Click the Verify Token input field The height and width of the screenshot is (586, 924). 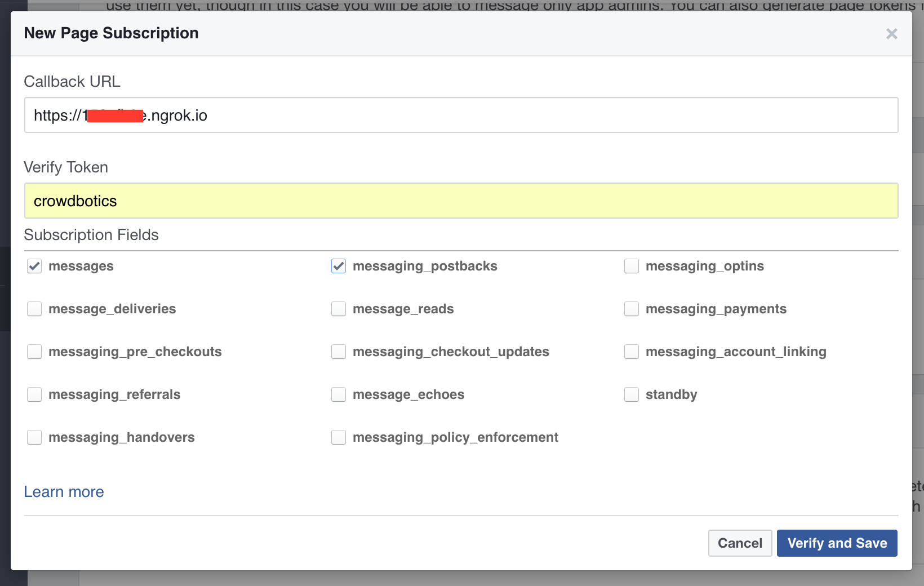(461, 201)
